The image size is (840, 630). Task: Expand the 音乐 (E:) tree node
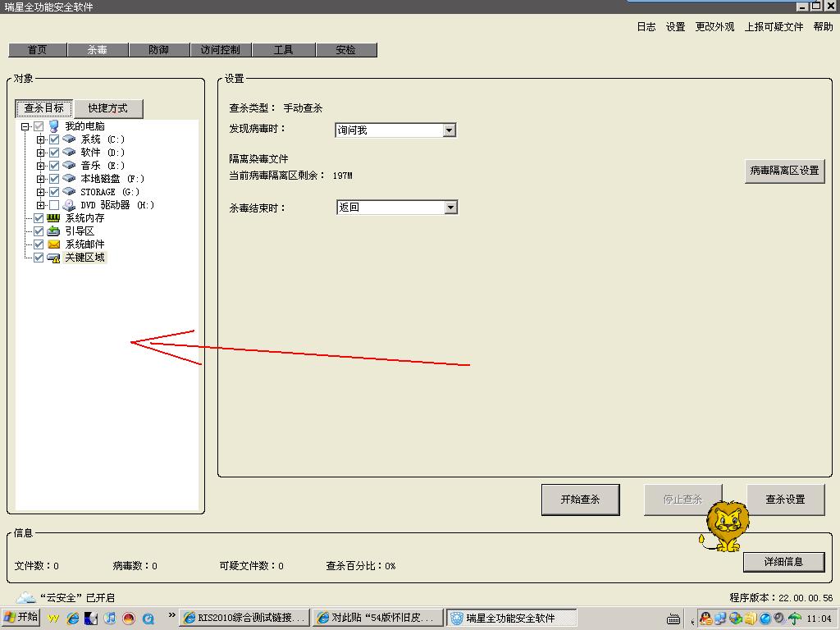click(x=41, y=166)
